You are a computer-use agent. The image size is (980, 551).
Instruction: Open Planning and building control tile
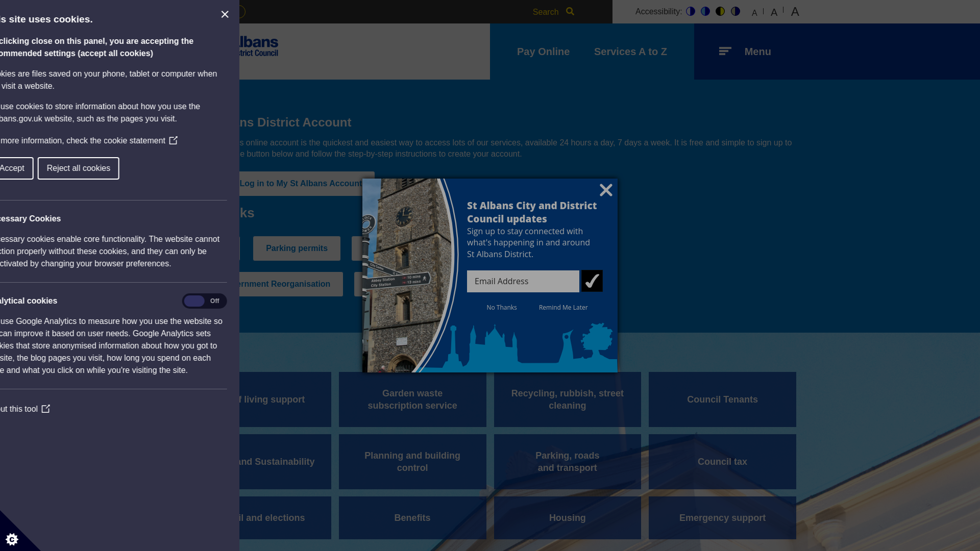[412, 462]
